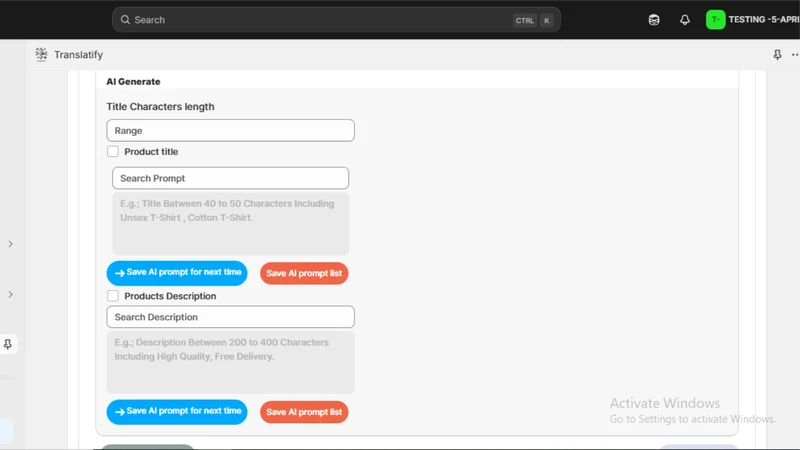Image resolution: width=800 pixels, height=450 pixels.
Task: Save AI prompt list under Product title
Action: pos(304,273)
